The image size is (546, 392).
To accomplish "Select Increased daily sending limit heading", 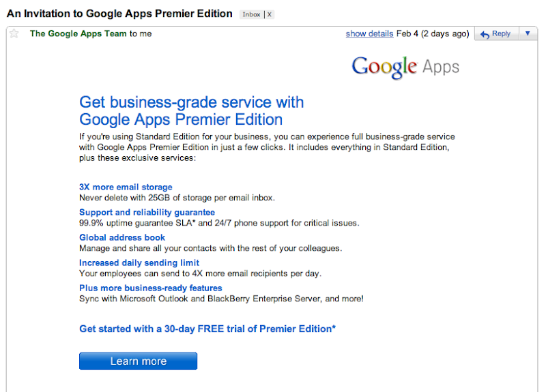I will point(139,262).
